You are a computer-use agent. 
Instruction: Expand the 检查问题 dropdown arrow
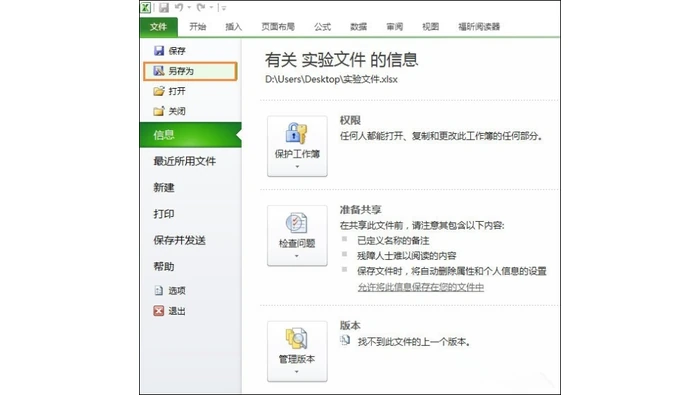(297, 256)
